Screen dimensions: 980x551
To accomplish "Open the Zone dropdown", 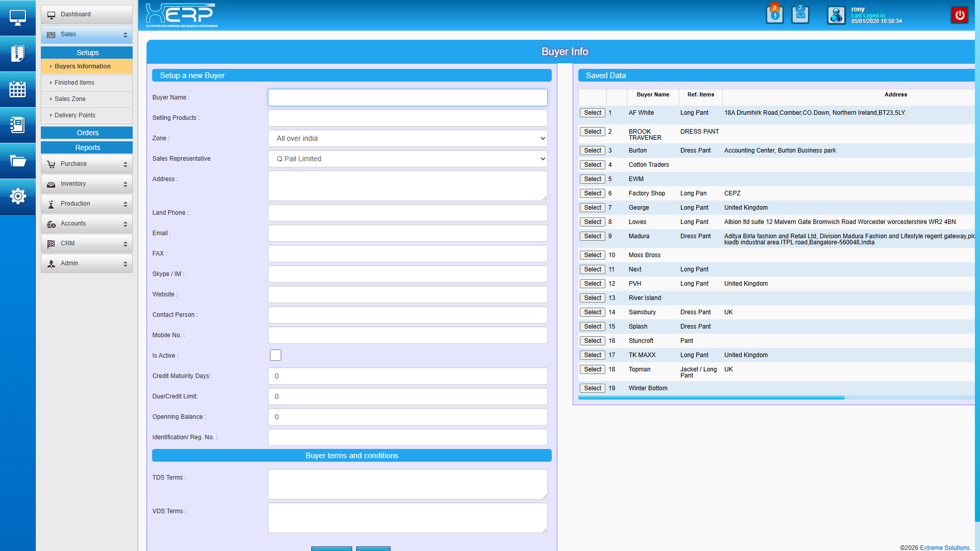I will 407,138.
